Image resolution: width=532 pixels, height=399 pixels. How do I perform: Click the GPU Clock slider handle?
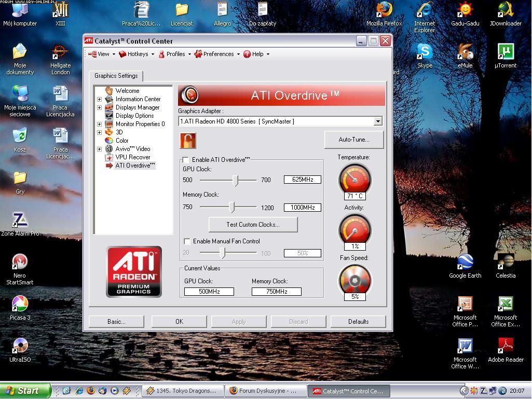[x=236, y=180]
